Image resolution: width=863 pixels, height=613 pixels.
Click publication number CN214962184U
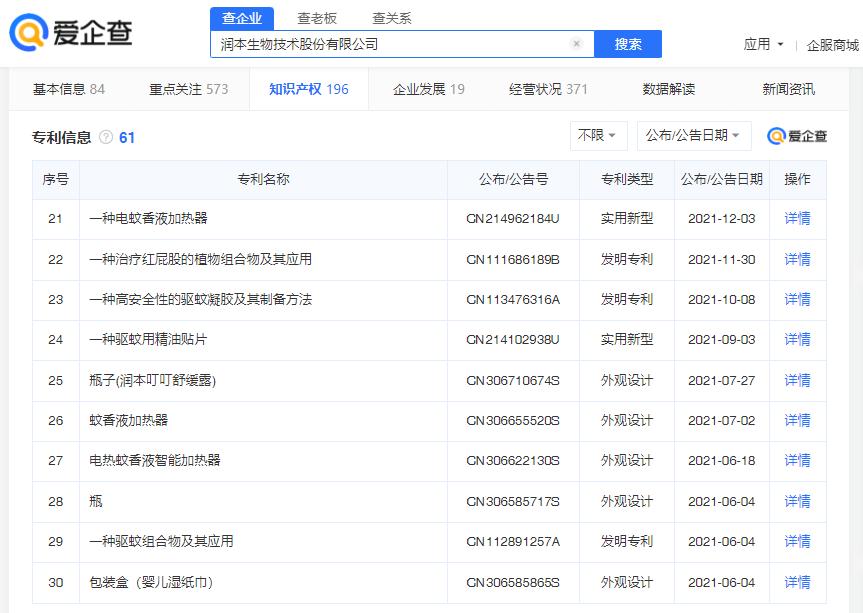tap(512, 218)
